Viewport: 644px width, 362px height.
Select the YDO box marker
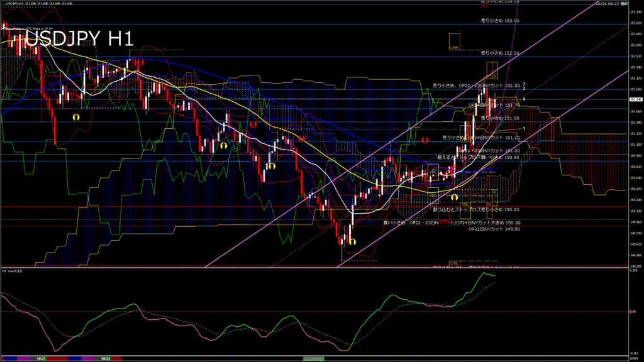tap(433, 195)
